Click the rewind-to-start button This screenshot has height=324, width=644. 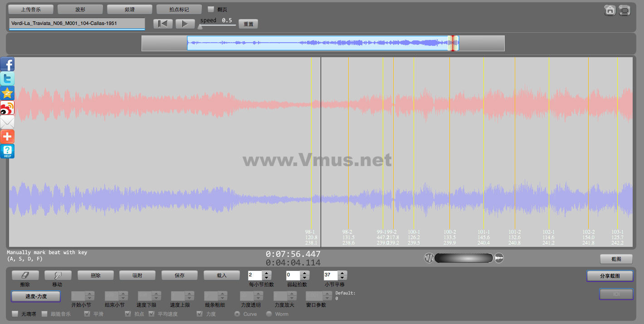163,24
